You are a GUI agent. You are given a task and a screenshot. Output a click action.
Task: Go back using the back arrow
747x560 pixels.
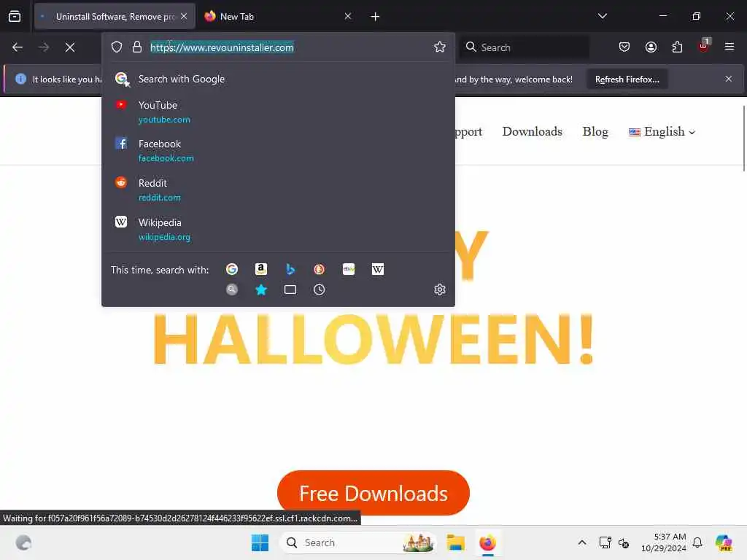(x=18, y=47)
